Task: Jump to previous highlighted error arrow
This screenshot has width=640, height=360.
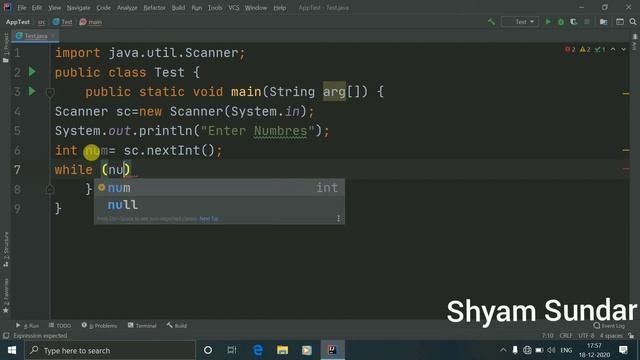Action: (613, 49)
